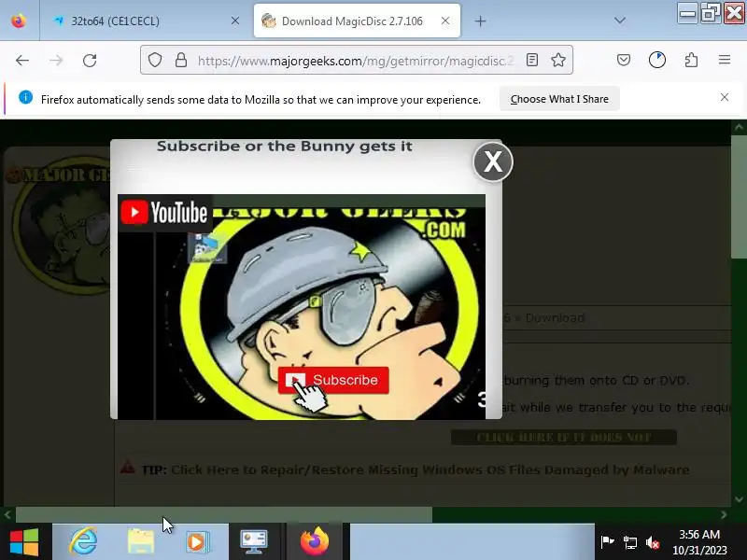This screenshot has width=747, height=560.
Task: Click the Firefox View icon beside the tabs
Action: (19, 21)
